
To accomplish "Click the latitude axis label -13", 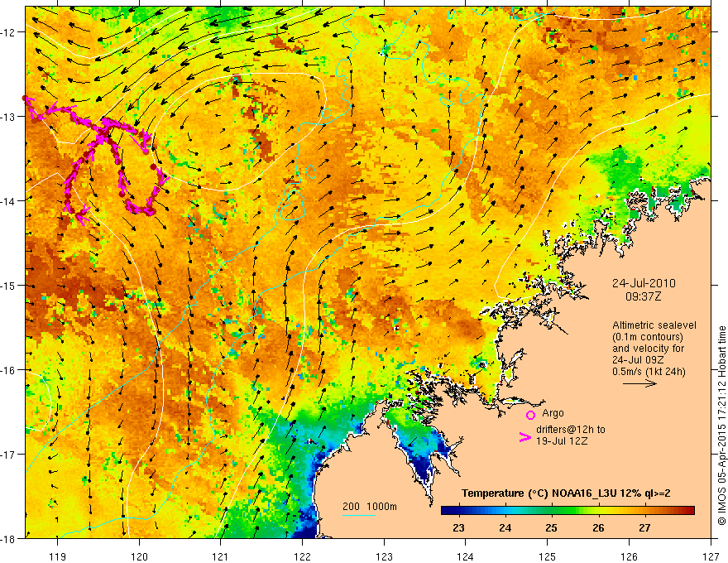I will [8, 117].
